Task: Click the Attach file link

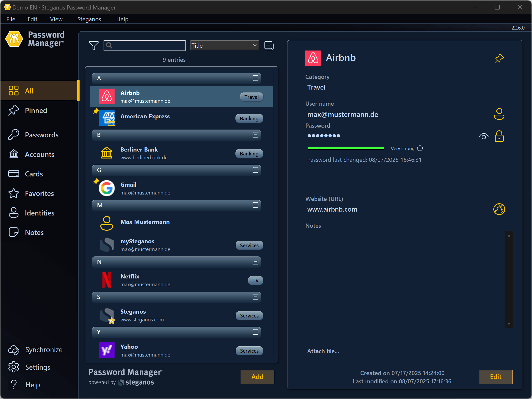Action: click(x=323, y=351)
